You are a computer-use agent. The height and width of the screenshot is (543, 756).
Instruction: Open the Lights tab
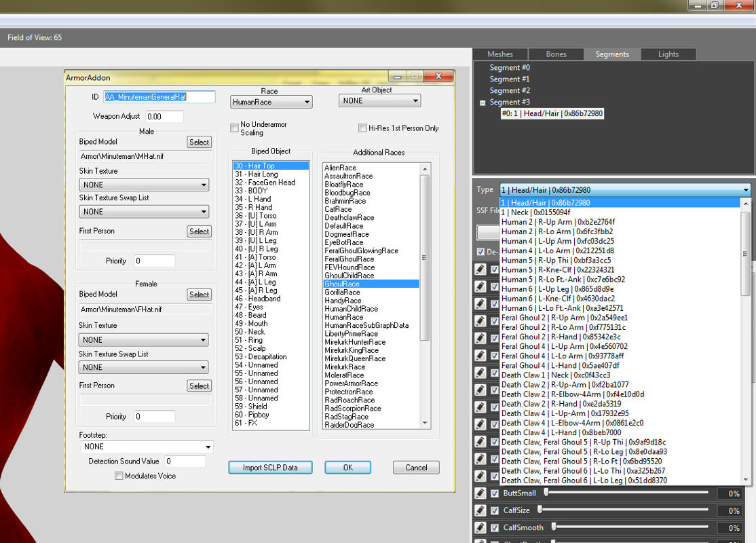point(668,54)
